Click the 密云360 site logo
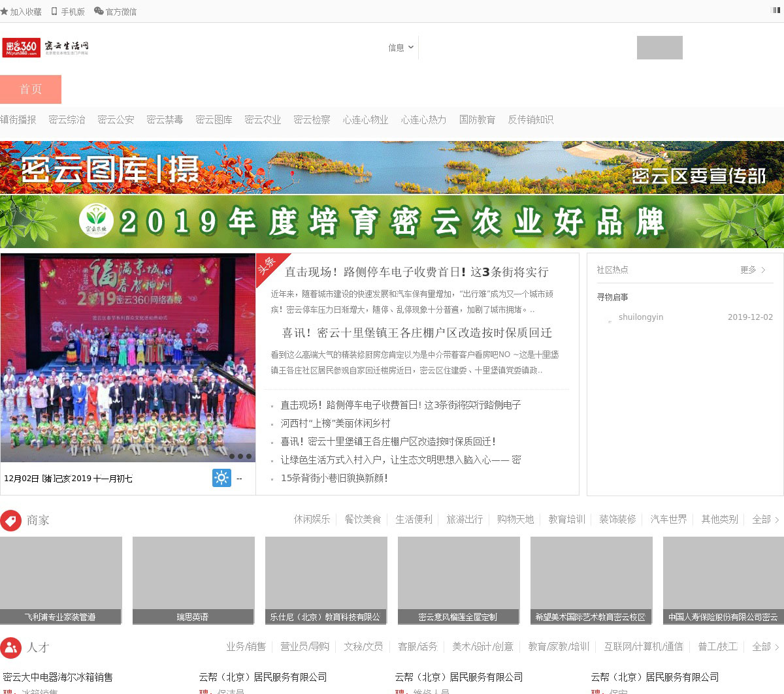 tap(45, 48)
